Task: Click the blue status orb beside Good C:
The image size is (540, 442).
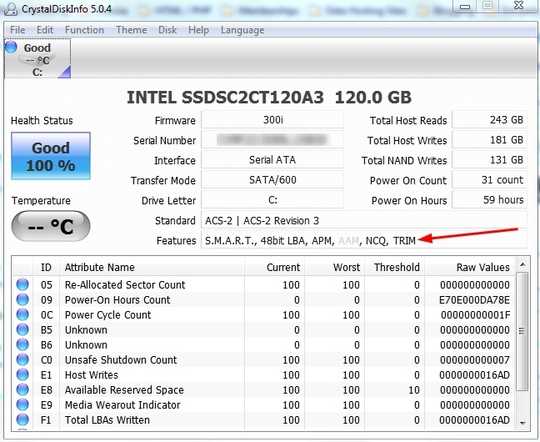Action: pyautogui.click(x=11, y=47)
